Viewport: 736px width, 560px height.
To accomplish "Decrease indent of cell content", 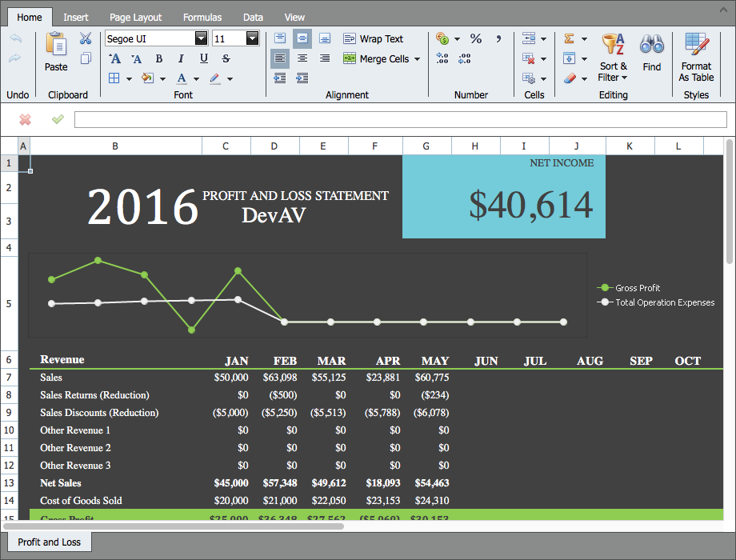I will [280, 78].
